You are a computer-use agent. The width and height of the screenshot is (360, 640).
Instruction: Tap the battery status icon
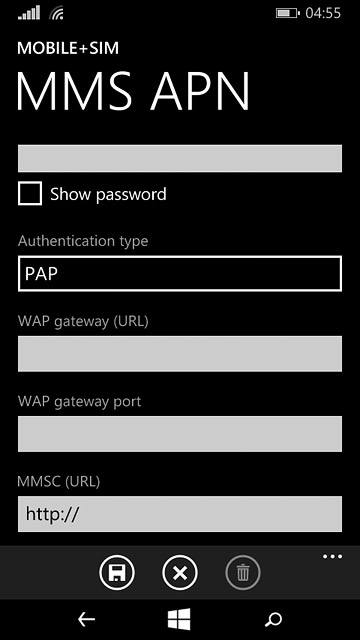(x=289, y=13)
